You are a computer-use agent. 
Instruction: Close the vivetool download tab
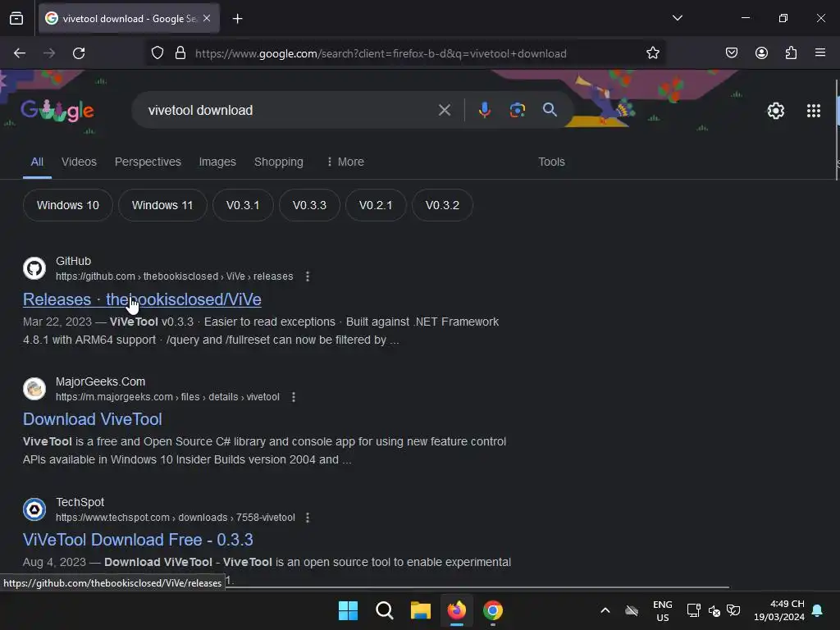tap(207, 19)
